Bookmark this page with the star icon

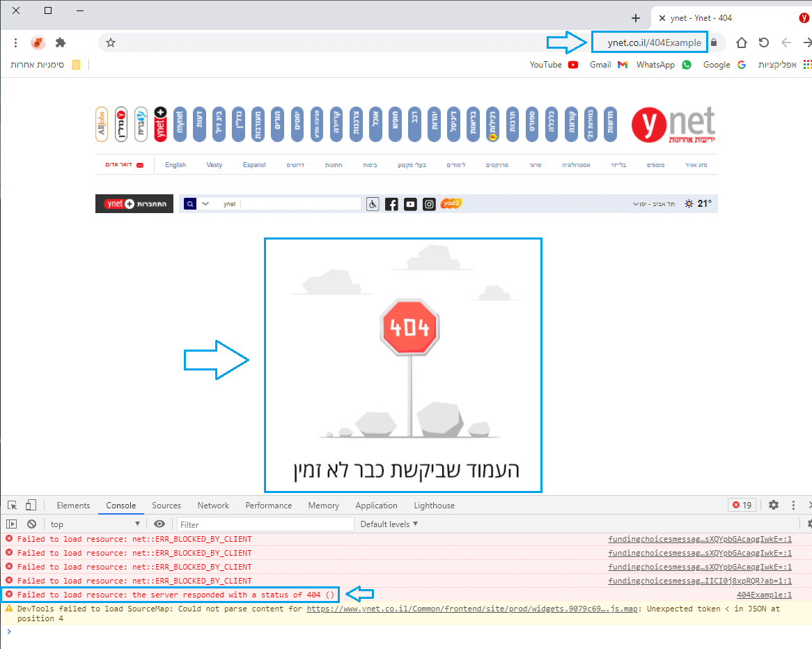tap(111, 42)
